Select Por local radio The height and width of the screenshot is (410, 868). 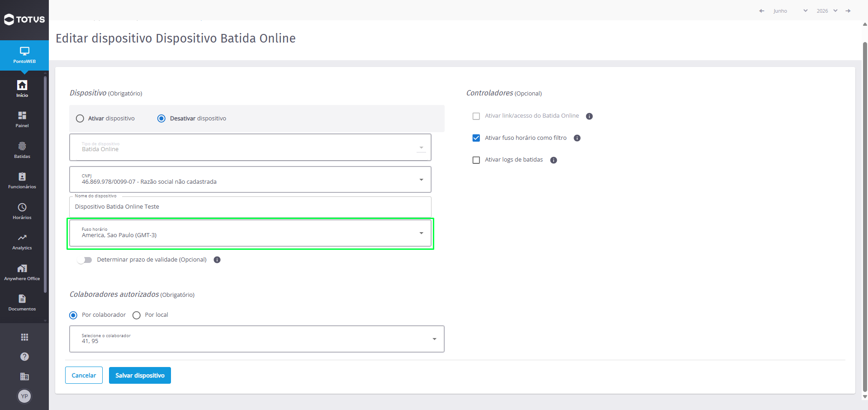coord(137,315)
